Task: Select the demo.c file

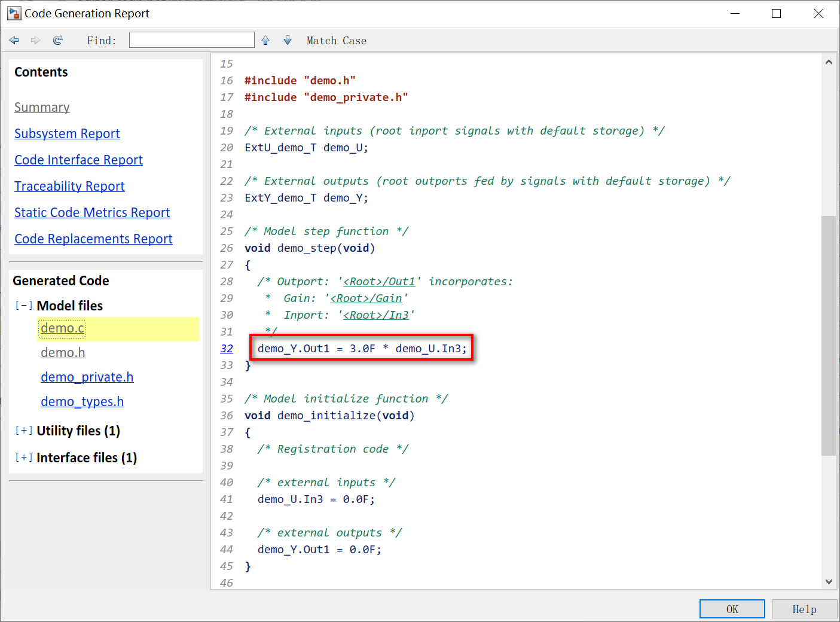Action: [63, 328]
